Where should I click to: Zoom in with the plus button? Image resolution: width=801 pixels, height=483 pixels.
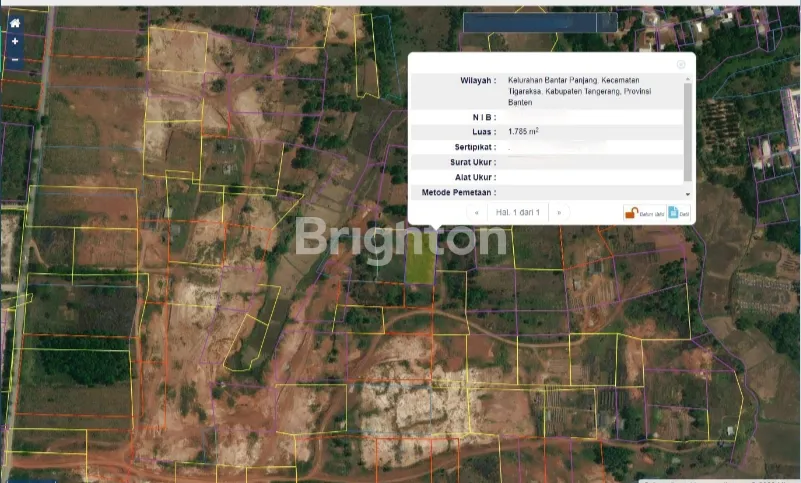(15, 42)
